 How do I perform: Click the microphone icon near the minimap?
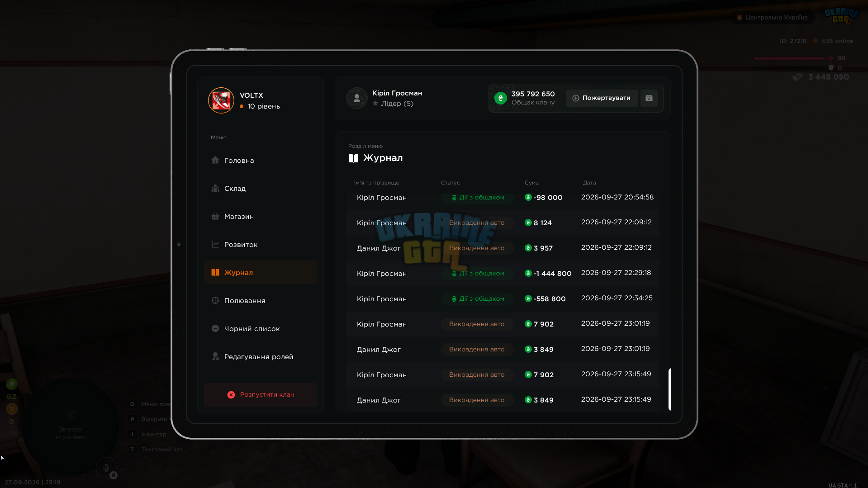coord(106,468)
